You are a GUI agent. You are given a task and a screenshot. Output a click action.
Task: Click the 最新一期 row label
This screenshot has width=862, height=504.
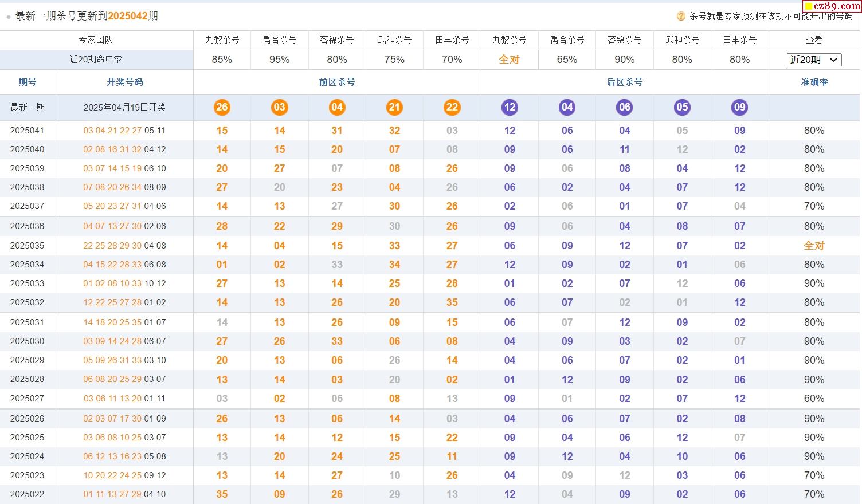(x=28, y=107)
